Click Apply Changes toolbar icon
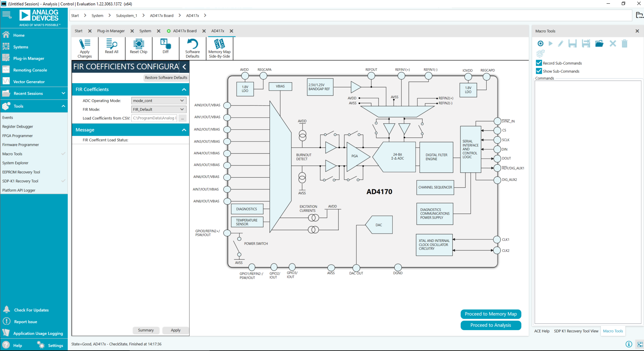 point(85,48)
